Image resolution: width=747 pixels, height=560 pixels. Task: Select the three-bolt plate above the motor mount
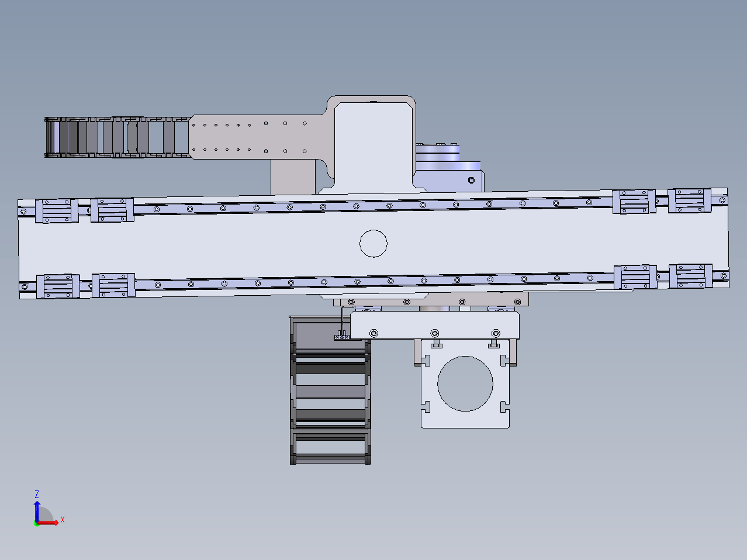coord(435,326)
